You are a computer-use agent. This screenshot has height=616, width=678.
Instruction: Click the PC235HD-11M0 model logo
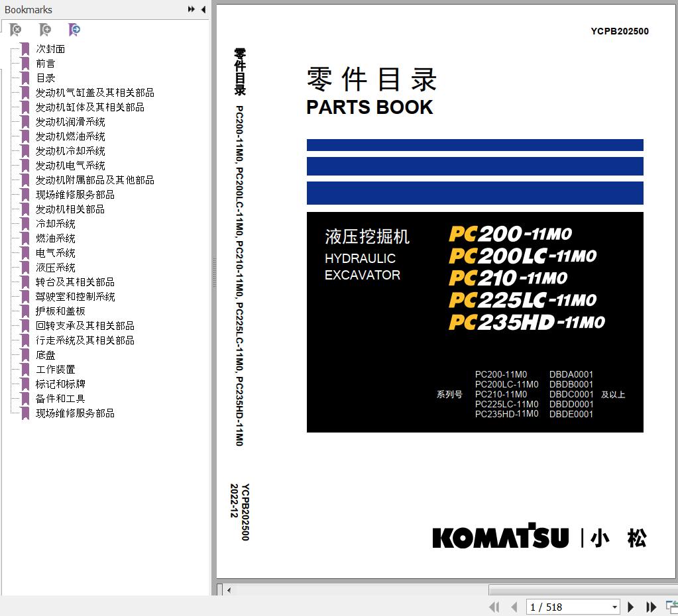tap(527, 322)
